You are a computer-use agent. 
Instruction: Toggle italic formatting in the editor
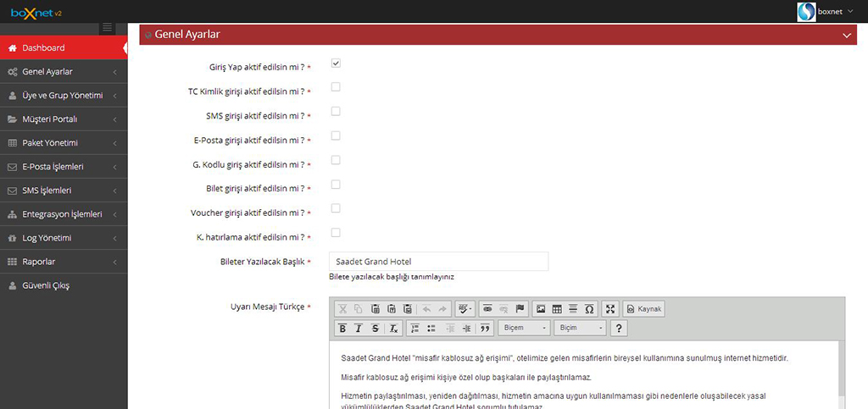(x=359, y=329)
